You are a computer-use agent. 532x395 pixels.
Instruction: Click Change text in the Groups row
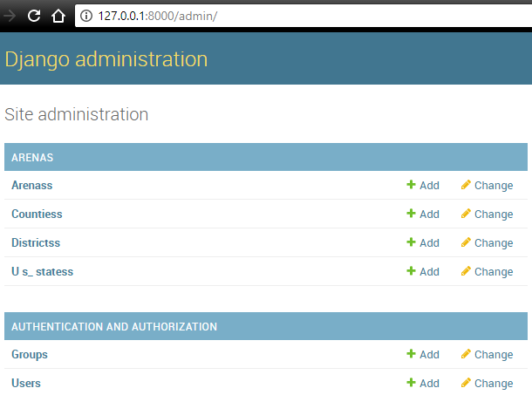[x=494, y=355]
